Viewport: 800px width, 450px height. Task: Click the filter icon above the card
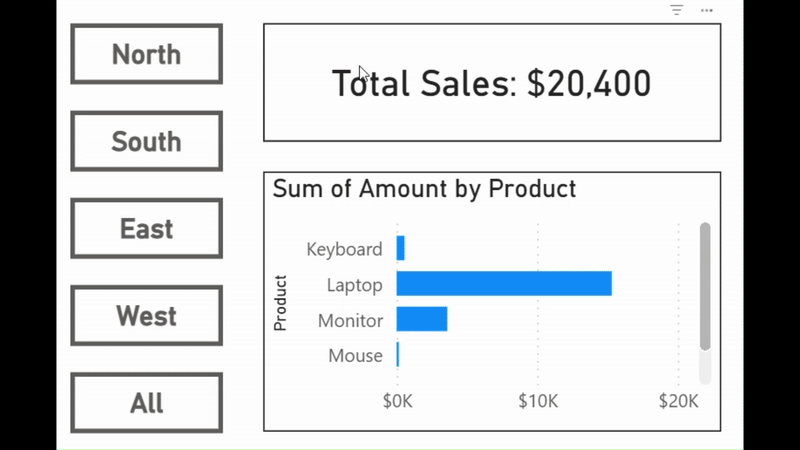point(677,10)
